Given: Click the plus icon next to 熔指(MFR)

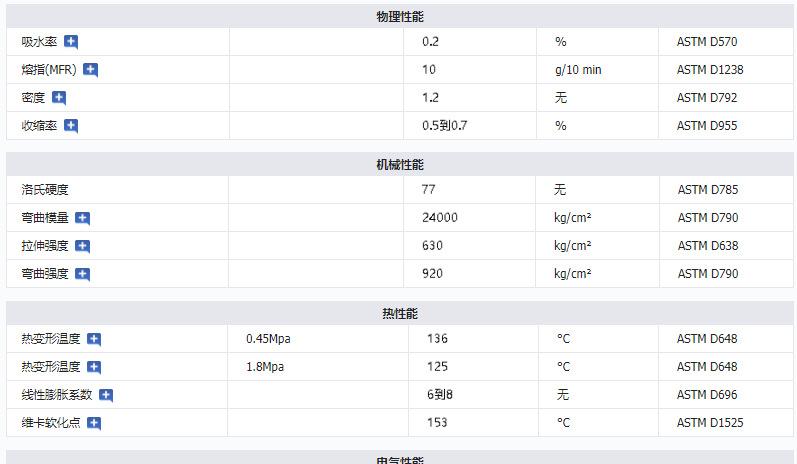Looking at the screenshot, I should pos(91,70).
